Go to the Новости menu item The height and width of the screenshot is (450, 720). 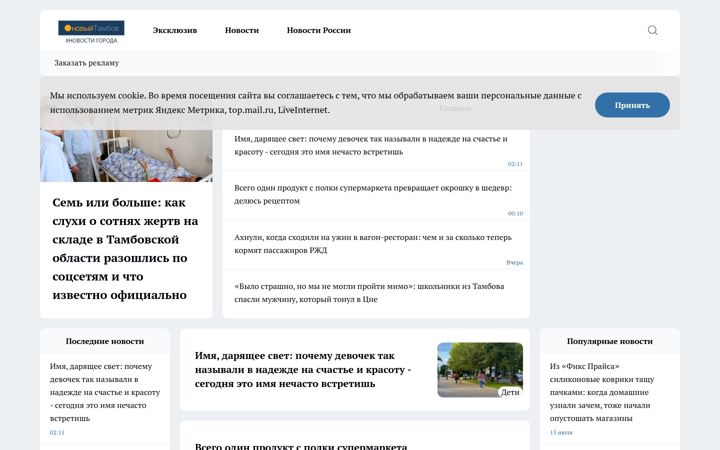coord(242,30)
